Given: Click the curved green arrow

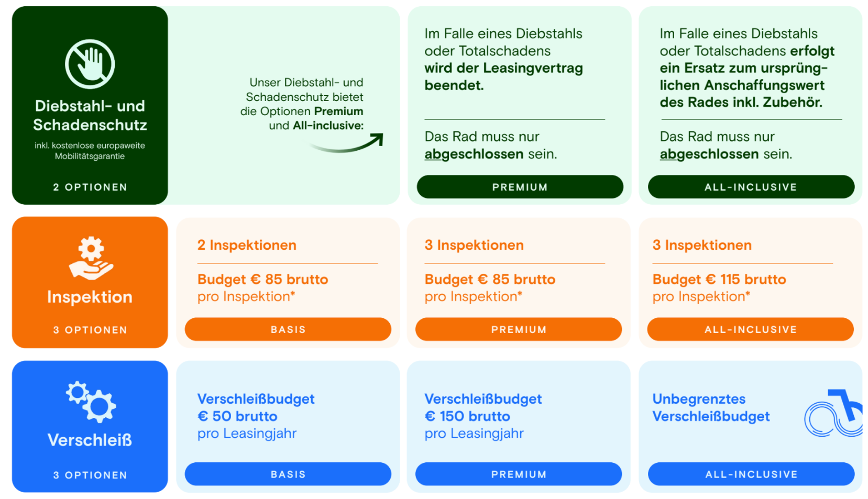Looking at the screenshot, I should click(x=347, y=143).
